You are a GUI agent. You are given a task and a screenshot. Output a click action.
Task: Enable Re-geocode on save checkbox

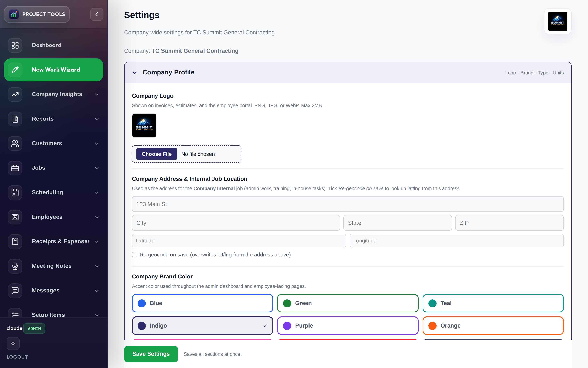135,255
